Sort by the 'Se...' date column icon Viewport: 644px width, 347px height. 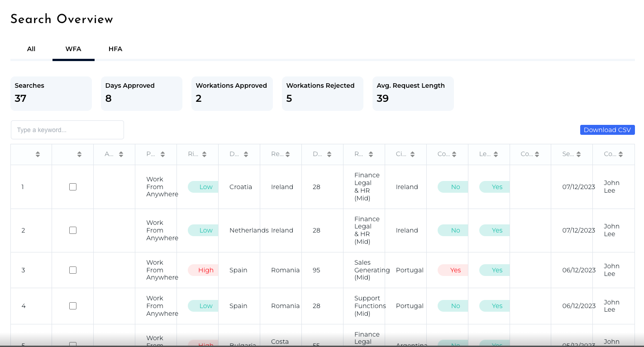tap(579, 154)
